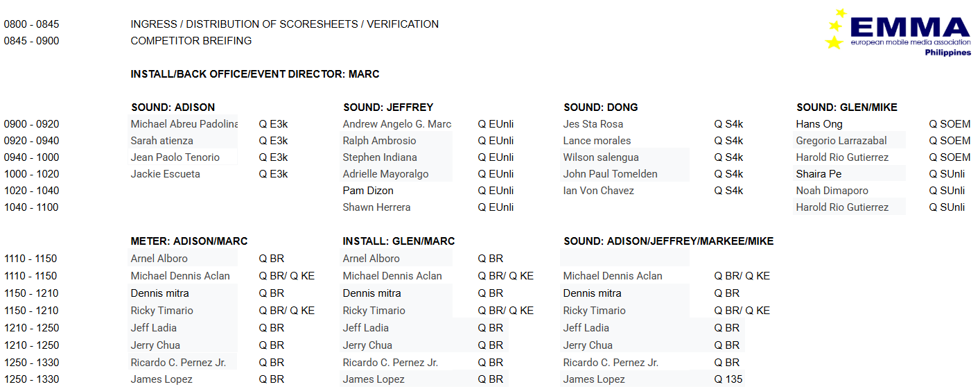Screen dimensions: 980x389
Task: Select the Noah Dimaporo entry
Action: pyautogui.click(x=832, y=191)
